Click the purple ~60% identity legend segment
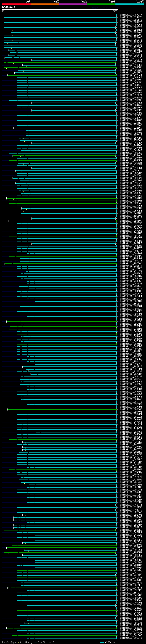Image resolution: width=146 pixels, height=644 pixels. (73, 4)
